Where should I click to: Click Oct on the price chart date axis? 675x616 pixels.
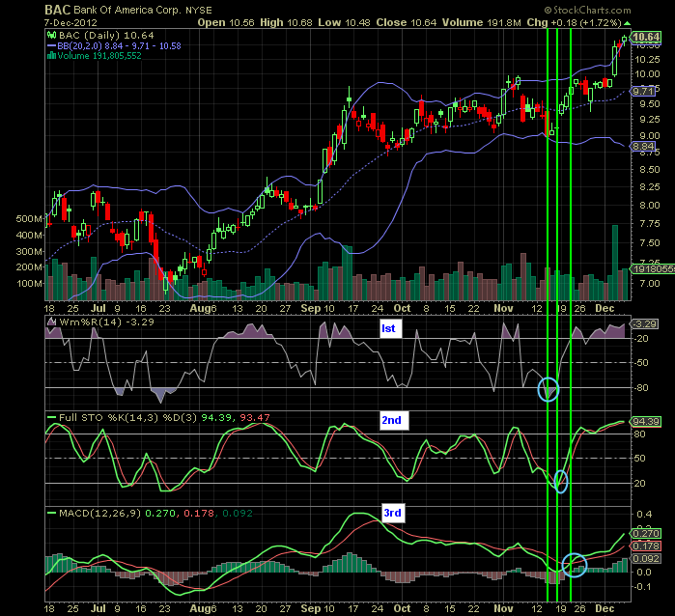point(402,308)
